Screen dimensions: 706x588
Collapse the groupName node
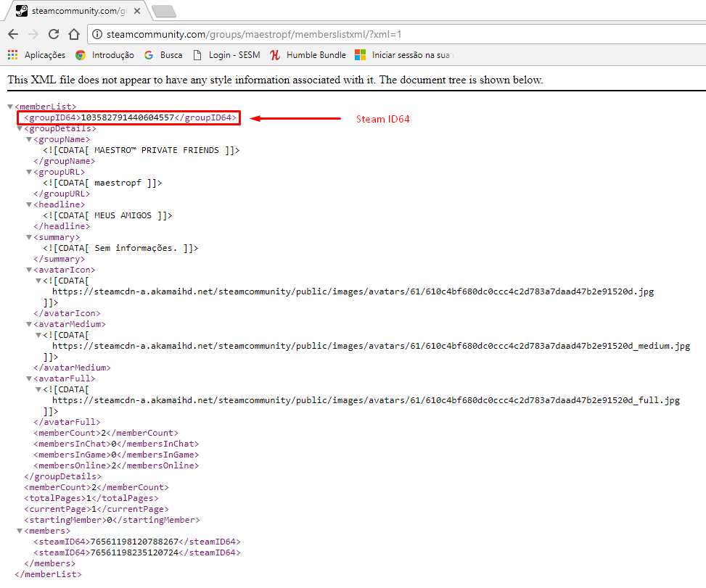(x=29, y=139)
